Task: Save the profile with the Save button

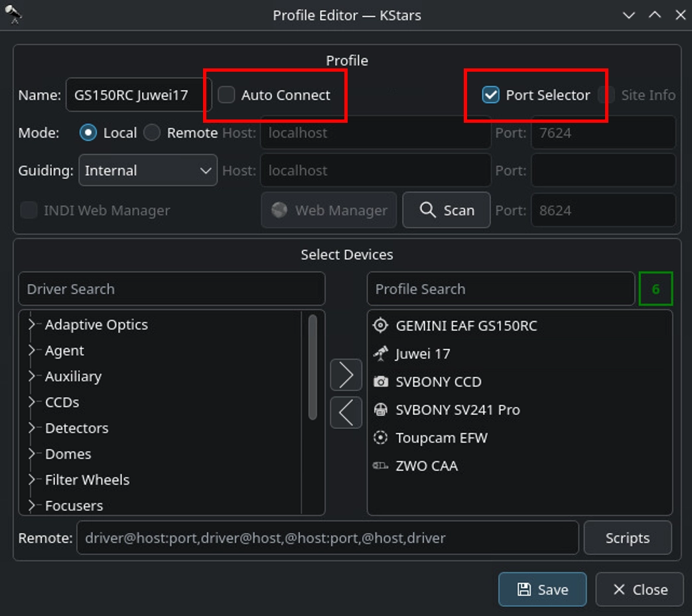Action: 542,589
